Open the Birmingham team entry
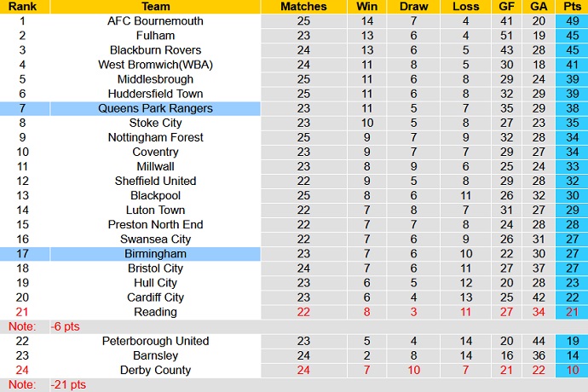The height and width of the screenshot is (392, 588). (155, 254)
